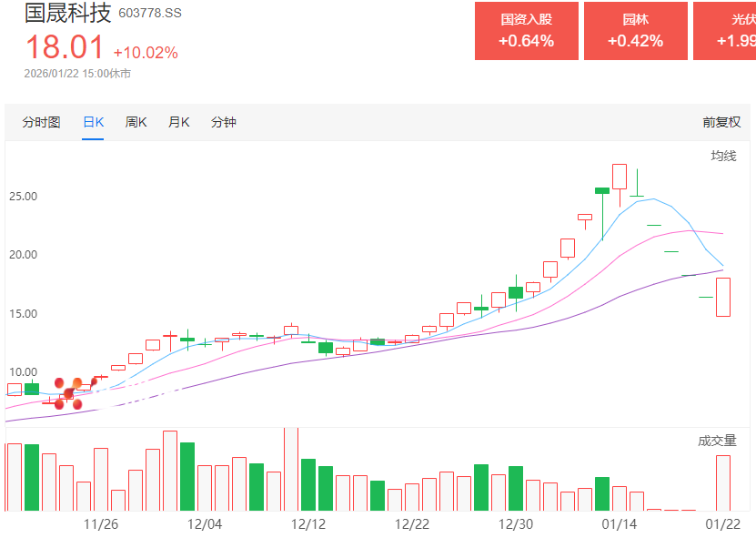
Task: Click the stock code 603778.SS
Action: pyautogui.click(x=151, y=13)
